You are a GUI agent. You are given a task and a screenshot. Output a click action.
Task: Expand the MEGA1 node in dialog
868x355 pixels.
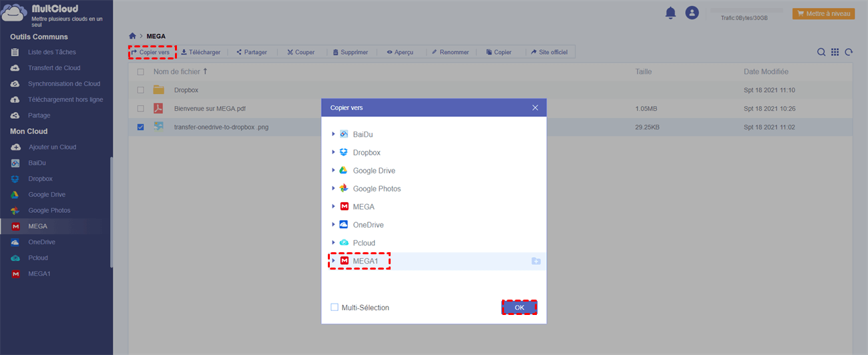coord(333,261)
